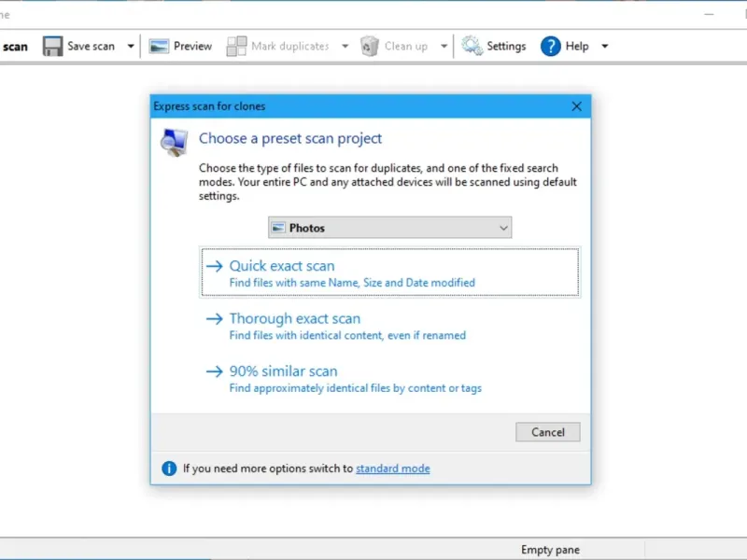
Task: Click the Mark duplicates icon
Action: (x=236, y=46)
